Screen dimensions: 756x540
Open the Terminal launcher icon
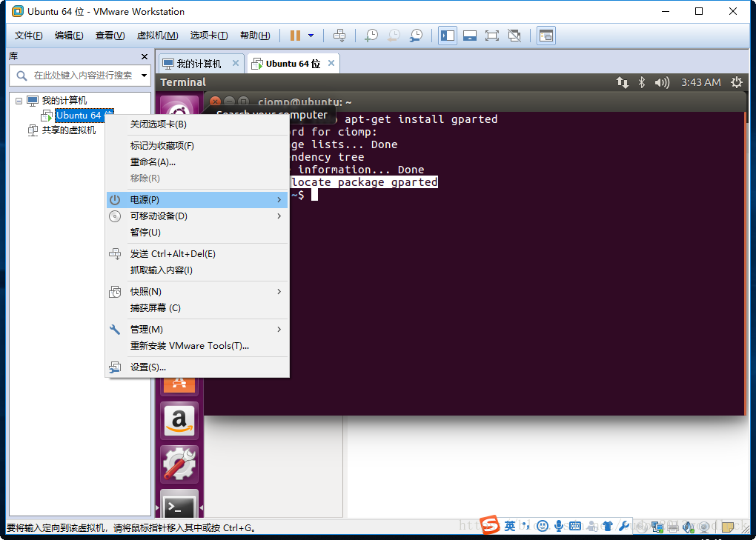(179, 505)
